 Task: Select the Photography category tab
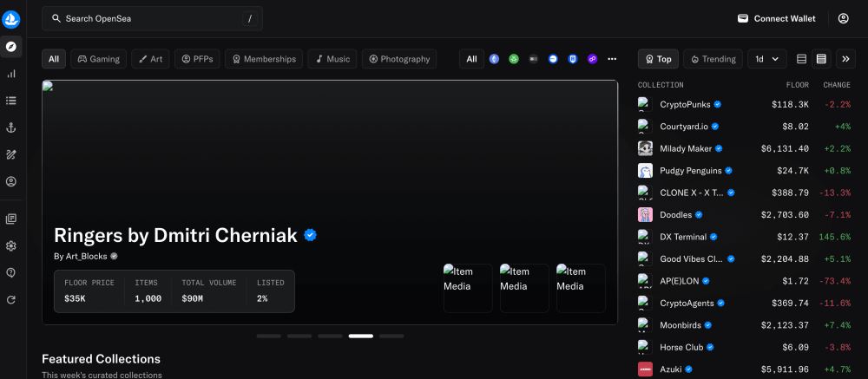point(399,59)
